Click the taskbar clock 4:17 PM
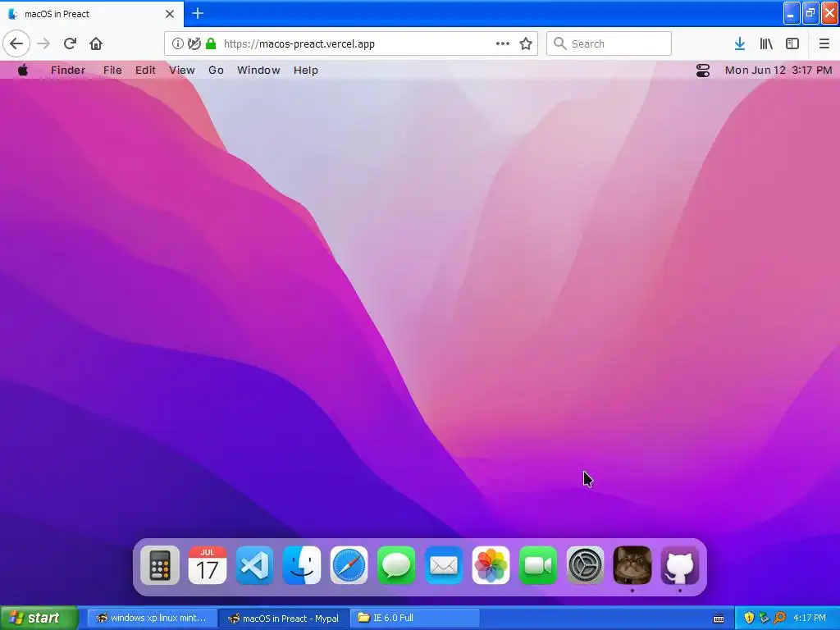Viewport: 840px width, 630px height. [x=809, y=618]
